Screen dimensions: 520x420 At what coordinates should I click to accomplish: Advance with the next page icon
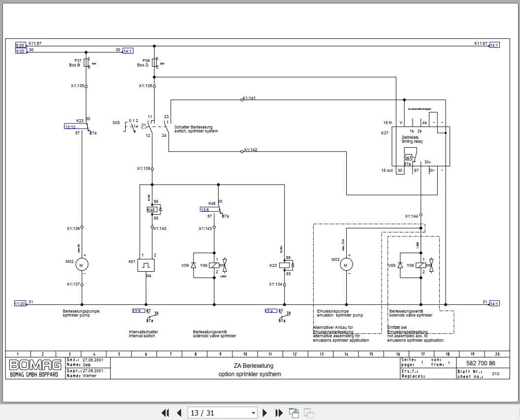coord(265,413)
